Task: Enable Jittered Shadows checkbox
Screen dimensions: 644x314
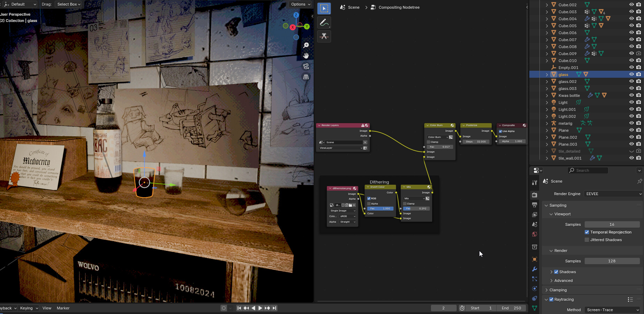Action: [x=587, y=240]
